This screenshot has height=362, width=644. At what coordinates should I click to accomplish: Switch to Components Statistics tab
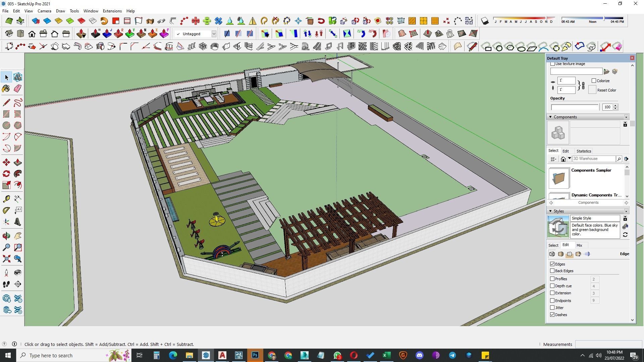pyautogui.click(x=584, y=151)
